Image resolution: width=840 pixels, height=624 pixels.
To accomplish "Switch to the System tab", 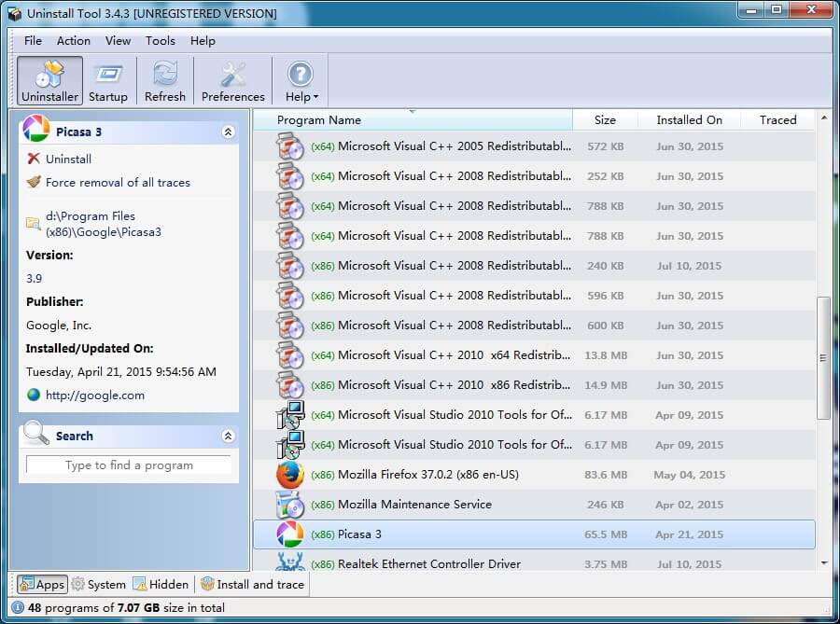I will point(99,585).
